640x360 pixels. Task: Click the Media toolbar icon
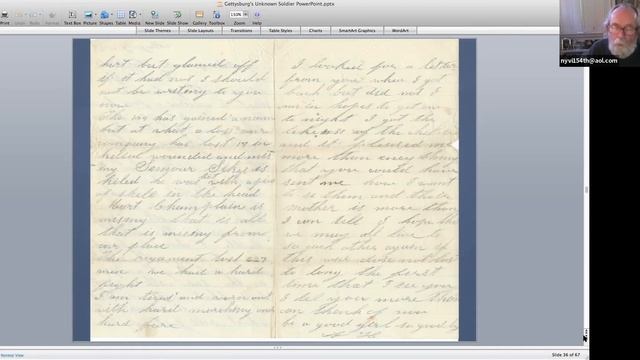(x=133, y=15)
